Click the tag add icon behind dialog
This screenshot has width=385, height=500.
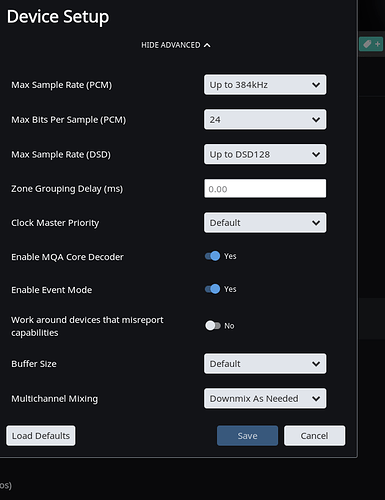pos(371,44)
